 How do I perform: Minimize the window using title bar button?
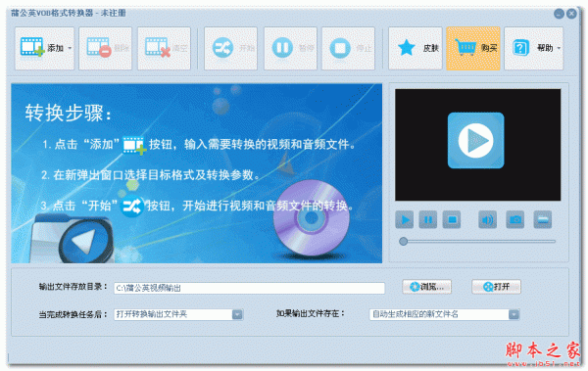(x=559, y=14)
